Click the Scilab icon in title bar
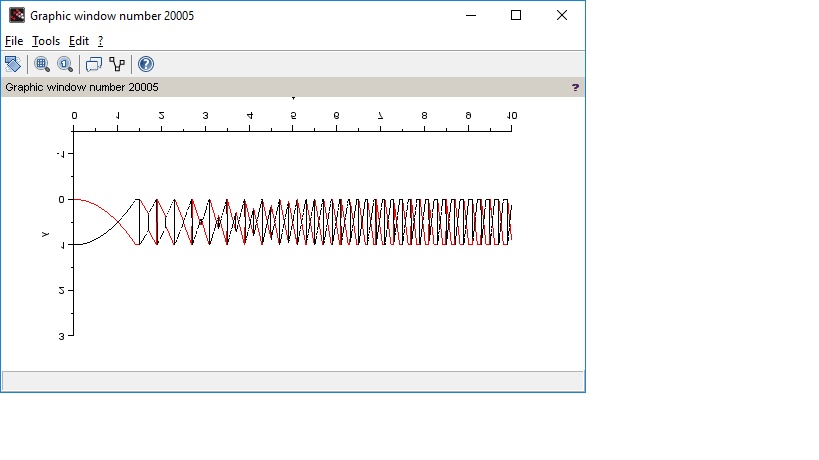819x460 pixels. click(x=16, y=15)
